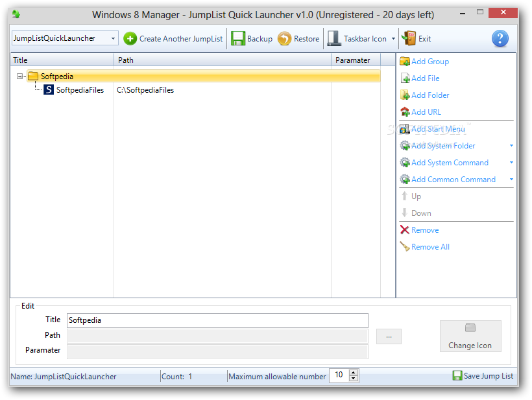Click the Restore toolbar label
The image size is (532, 400).
(x=307, y=39)
